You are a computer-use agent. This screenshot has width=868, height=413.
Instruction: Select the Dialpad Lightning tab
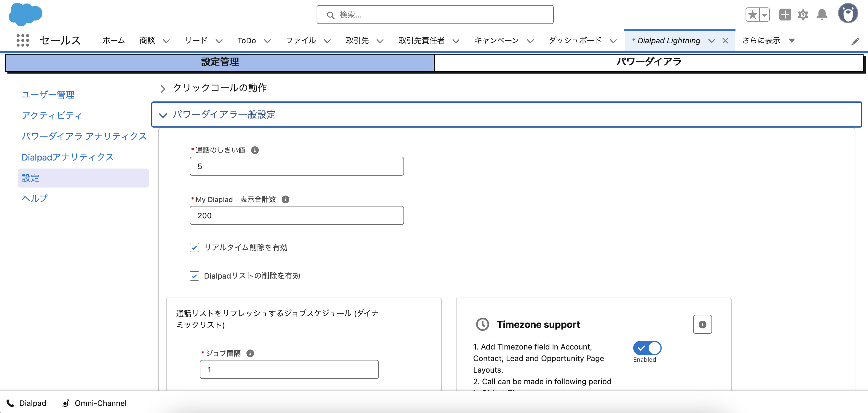tap(668, 41)
